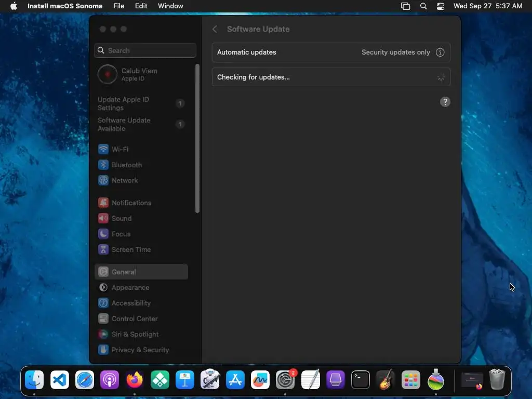Click the sidebar Search field
The height and width of the screenshot is (399, 532).
click(x=145, y=50)
